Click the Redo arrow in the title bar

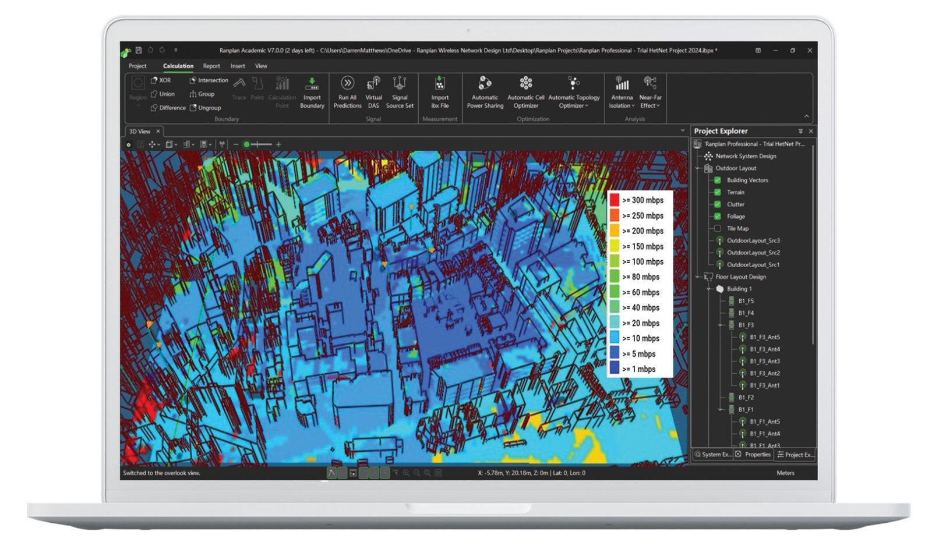pyautogui.click(x=162, y=51)
